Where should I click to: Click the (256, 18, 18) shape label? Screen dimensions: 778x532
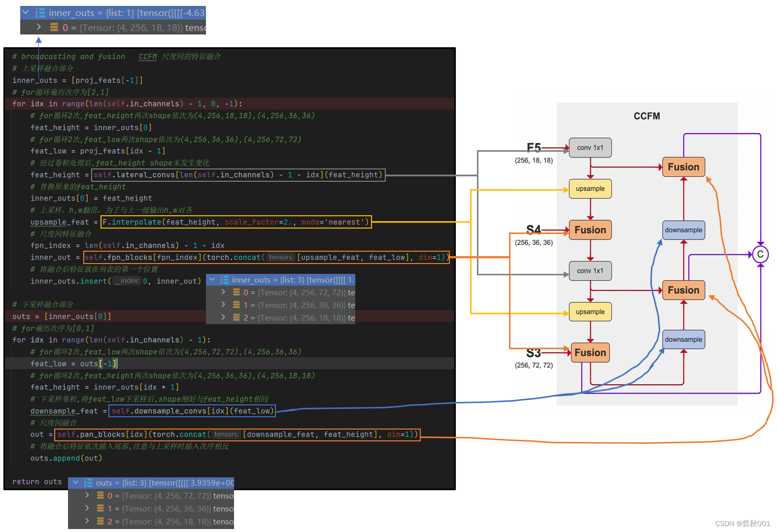pos(534,161)
